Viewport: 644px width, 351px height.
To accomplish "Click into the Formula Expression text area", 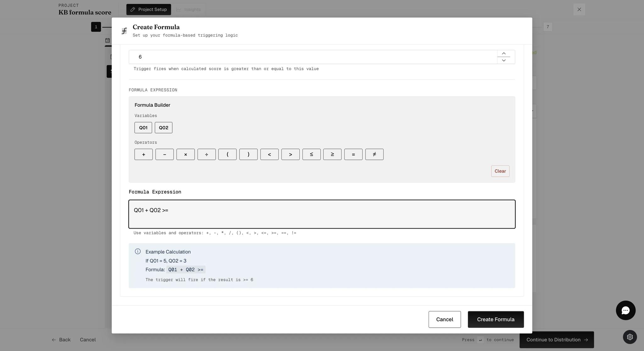I will pyautogui.click(x=322, y=214).
